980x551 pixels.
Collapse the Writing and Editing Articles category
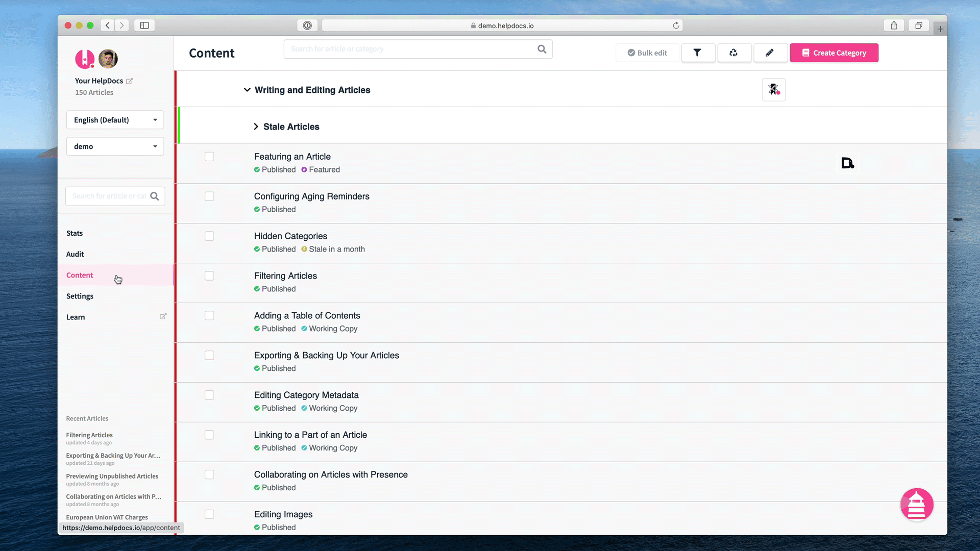(247, 90)
